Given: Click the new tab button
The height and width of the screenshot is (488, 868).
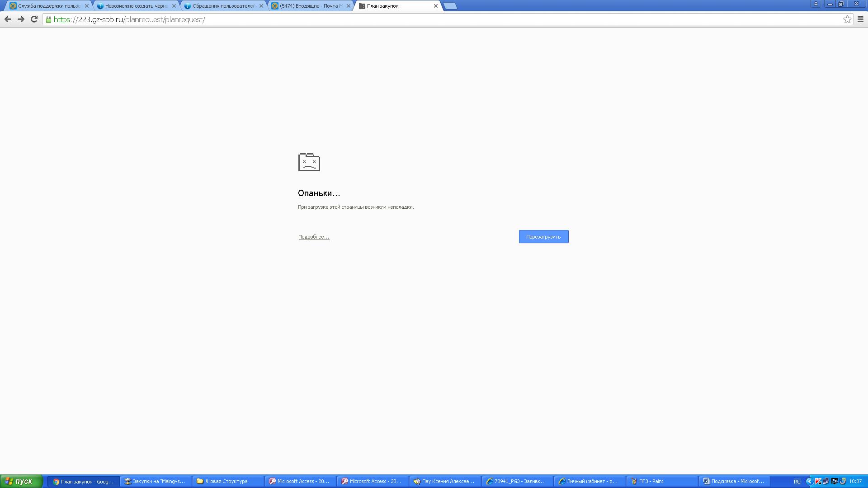Looking at the screenshot, I should 450,6.
